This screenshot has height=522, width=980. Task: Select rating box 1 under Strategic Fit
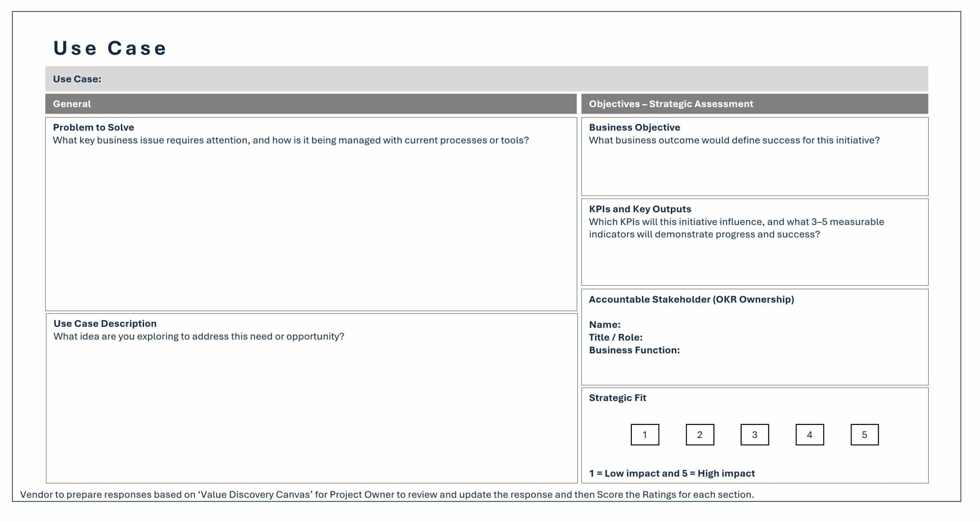coord(645,435)
